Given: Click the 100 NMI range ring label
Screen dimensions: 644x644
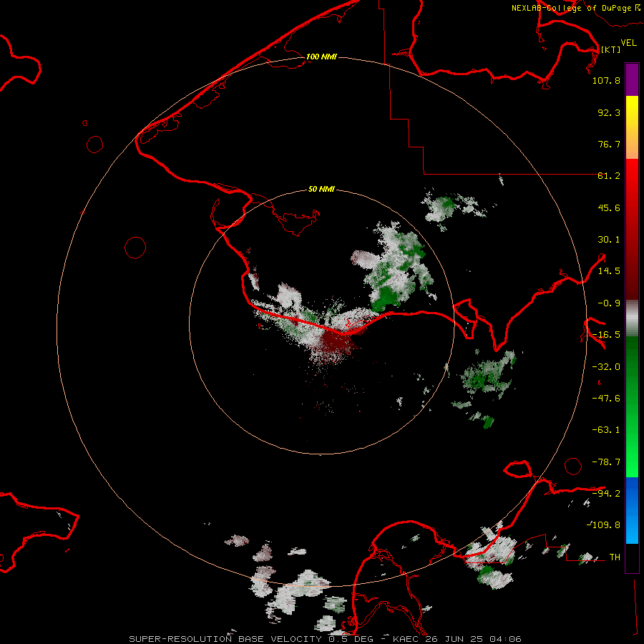Looking at the screenshot, I should click(321, 57).
